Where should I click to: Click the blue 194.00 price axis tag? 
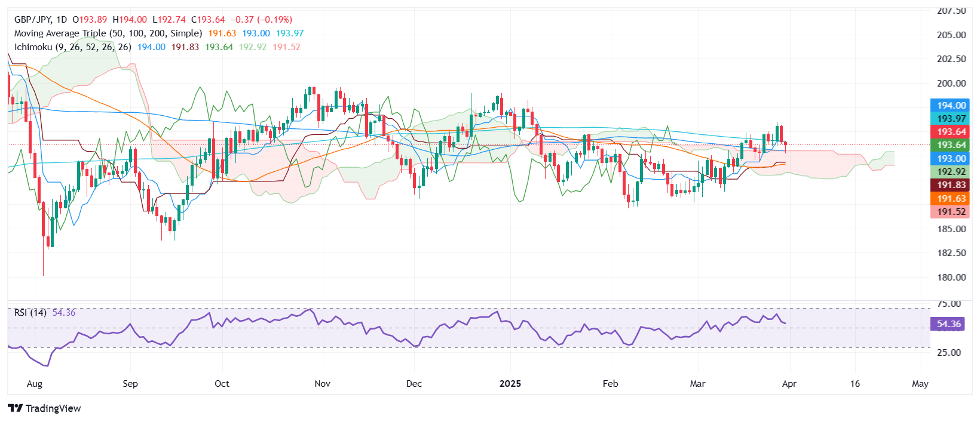950,106
